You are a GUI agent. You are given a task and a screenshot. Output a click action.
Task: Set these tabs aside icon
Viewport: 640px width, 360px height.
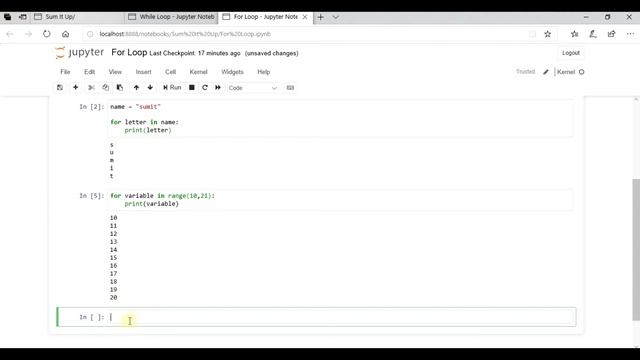point(23,17)
